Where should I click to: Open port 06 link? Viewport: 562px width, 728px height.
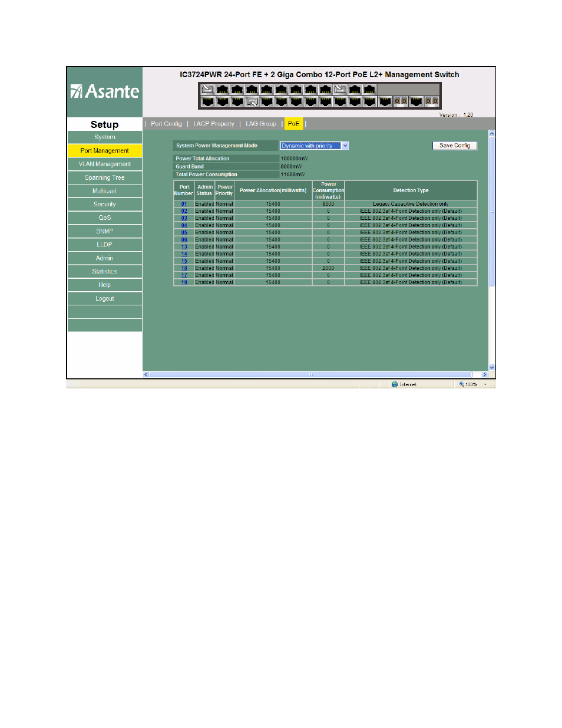click(184, 240)
